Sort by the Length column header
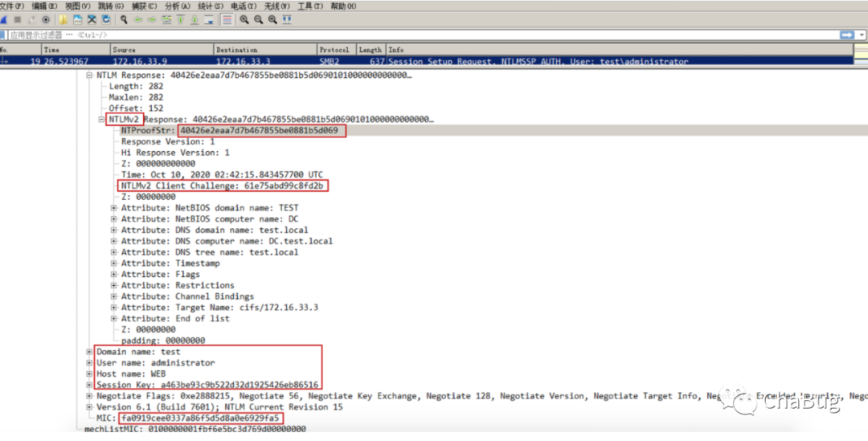The image size is (868, 441). (371, 50)
